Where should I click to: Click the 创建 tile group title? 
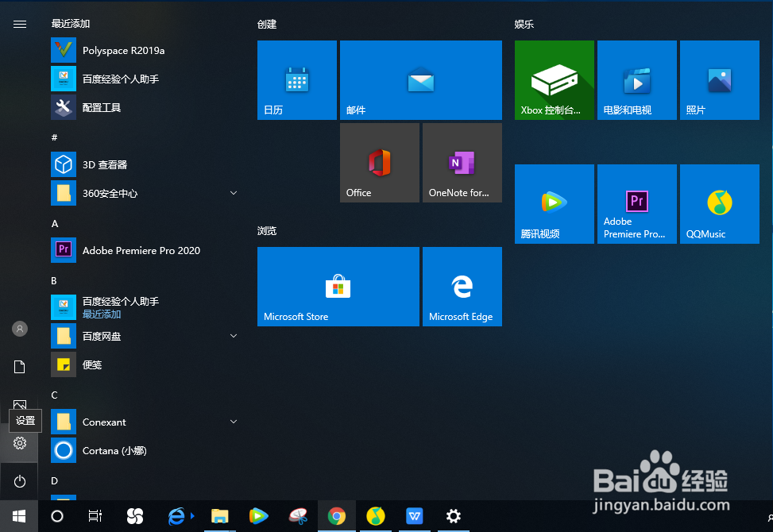(267, 24)
